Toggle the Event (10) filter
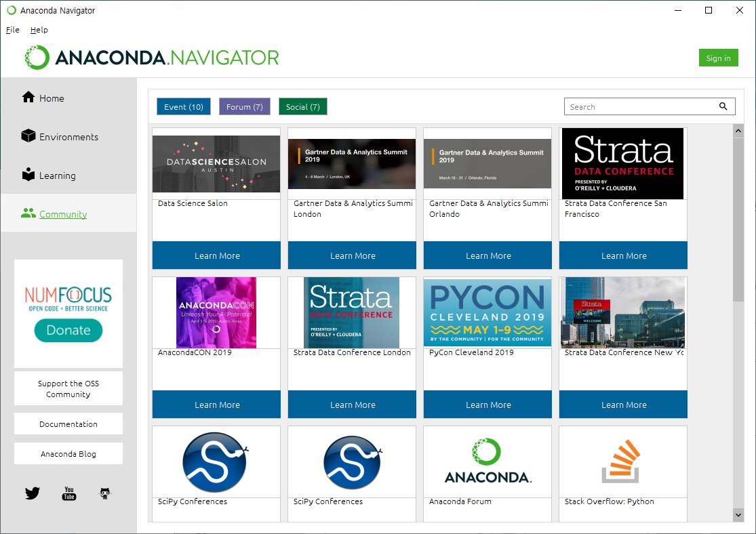The width and height of the screenshot is (756, 534). click(x=184, y=106)
